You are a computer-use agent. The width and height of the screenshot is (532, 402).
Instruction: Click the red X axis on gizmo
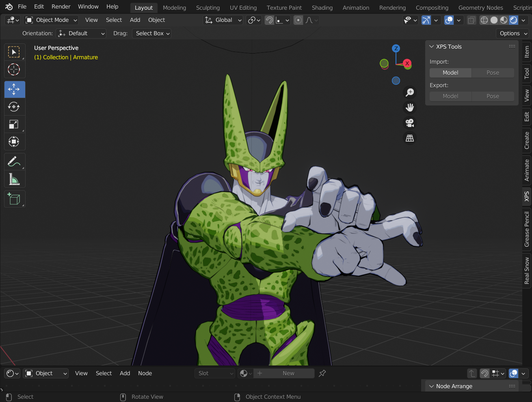(x=407, y=63)
